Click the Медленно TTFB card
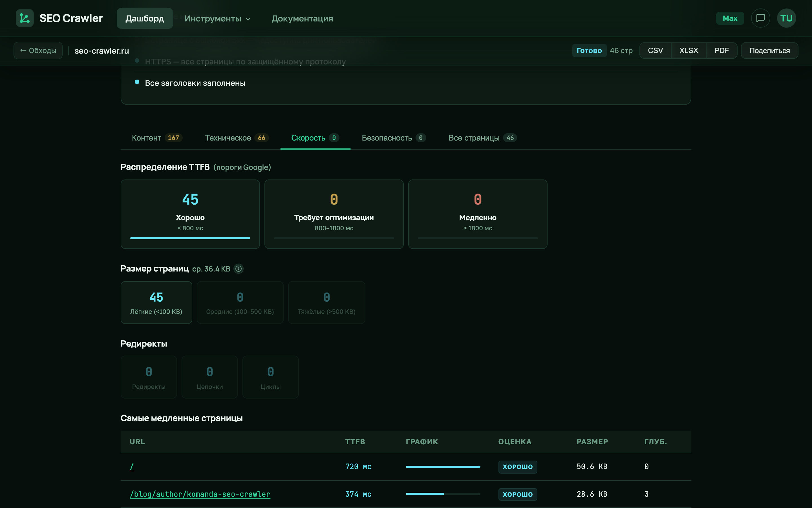The height and width of the screenshot is (508, 812). (x=477, y=214)
